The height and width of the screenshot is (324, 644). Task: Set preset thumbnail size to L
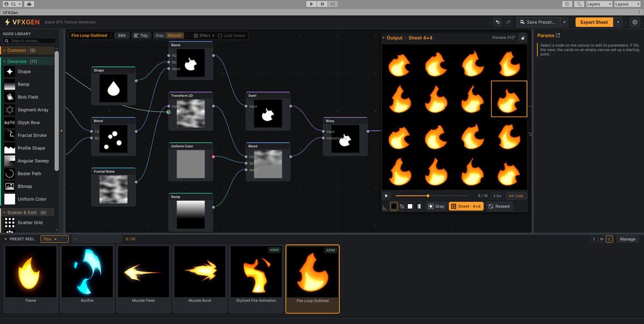609,239
